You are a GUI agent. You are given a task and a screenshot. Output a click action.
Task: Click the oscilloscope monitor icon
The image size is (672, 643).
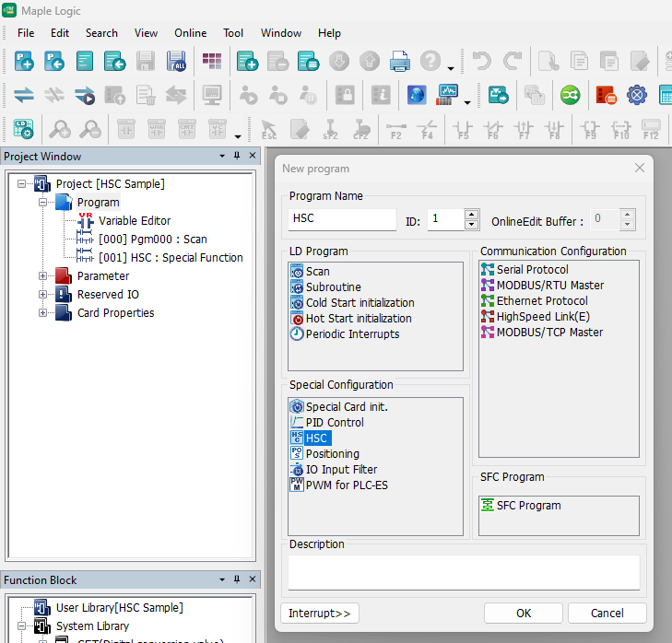click(x=447, y=95)
